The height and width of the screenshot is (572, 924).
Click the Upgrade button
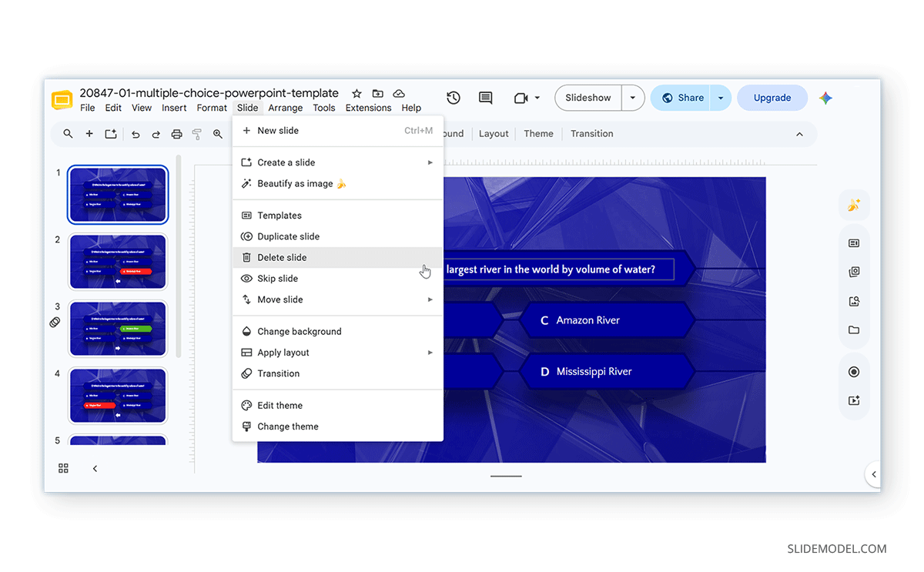[772, 98]
